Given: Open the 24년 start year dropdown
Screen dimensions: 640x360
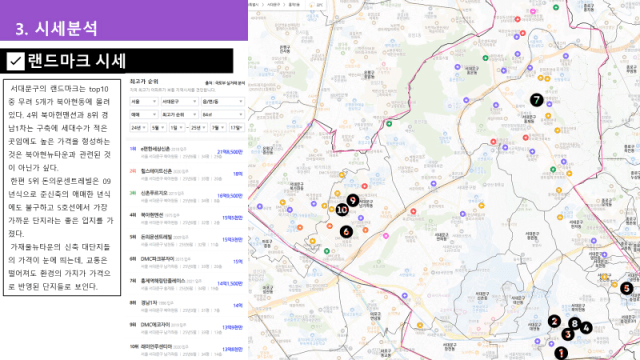Looking at the screenshot, I should (x=138, y=128).
